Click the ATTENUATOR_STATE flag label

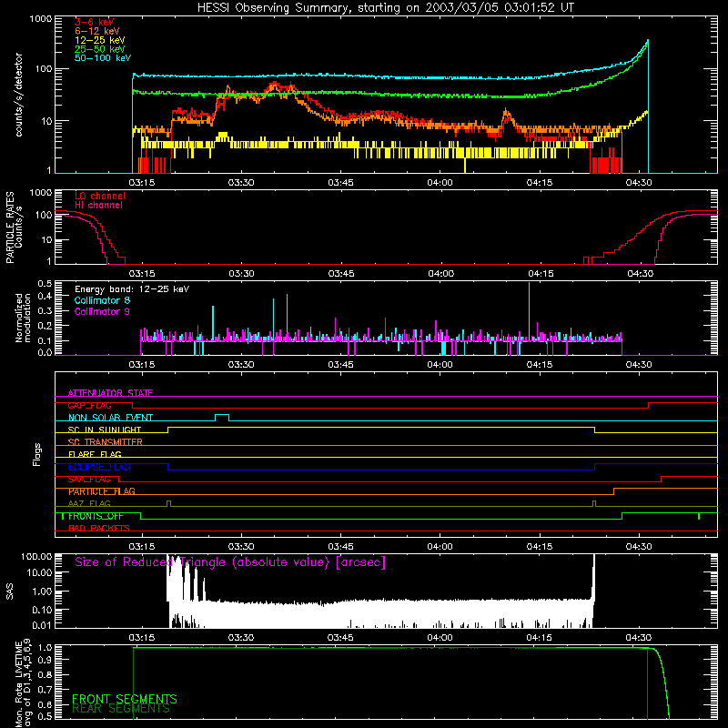pyautogui.click(x=110, y=393)
